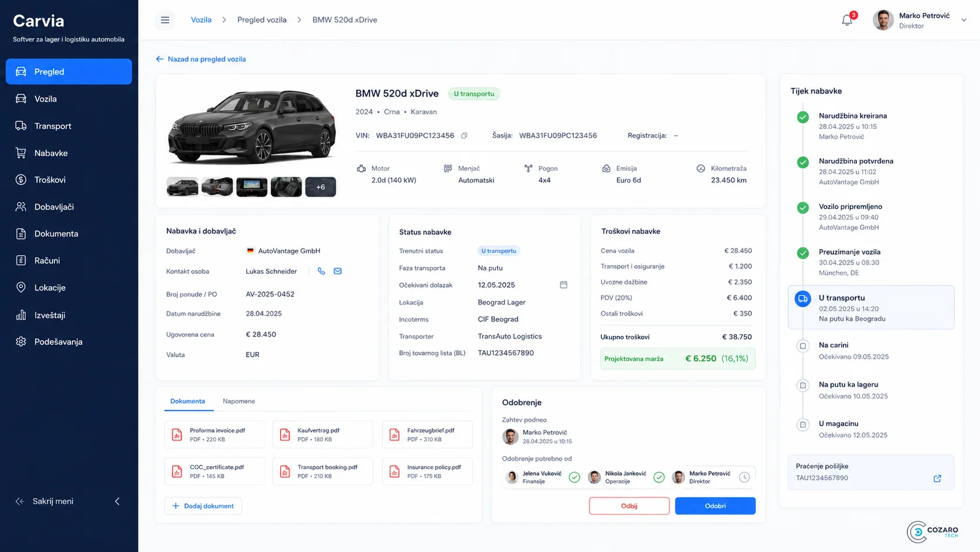Click Marko Petrović pending clock icon

pos(744,478)
